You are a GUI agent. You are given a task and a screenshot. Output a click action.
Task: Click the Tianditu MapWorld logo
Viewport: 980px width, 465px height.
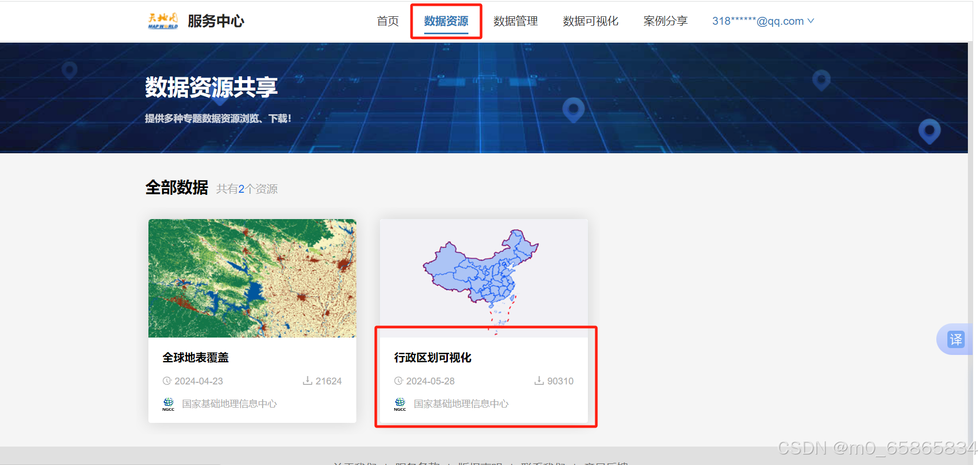coord(163,21)
